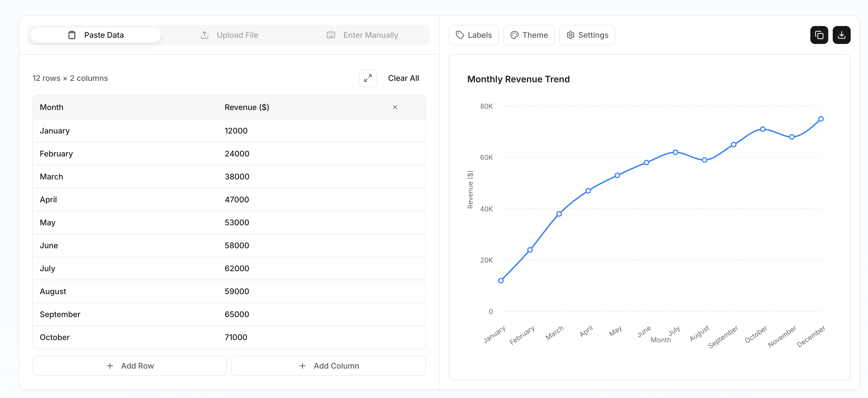
Task: Click the download chart icon button
Action: point(841,35)
